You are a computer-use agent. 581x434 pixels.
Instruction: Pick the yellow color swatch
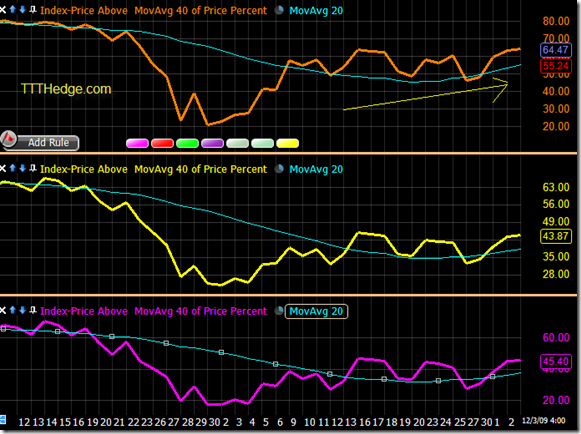[288, 143]
